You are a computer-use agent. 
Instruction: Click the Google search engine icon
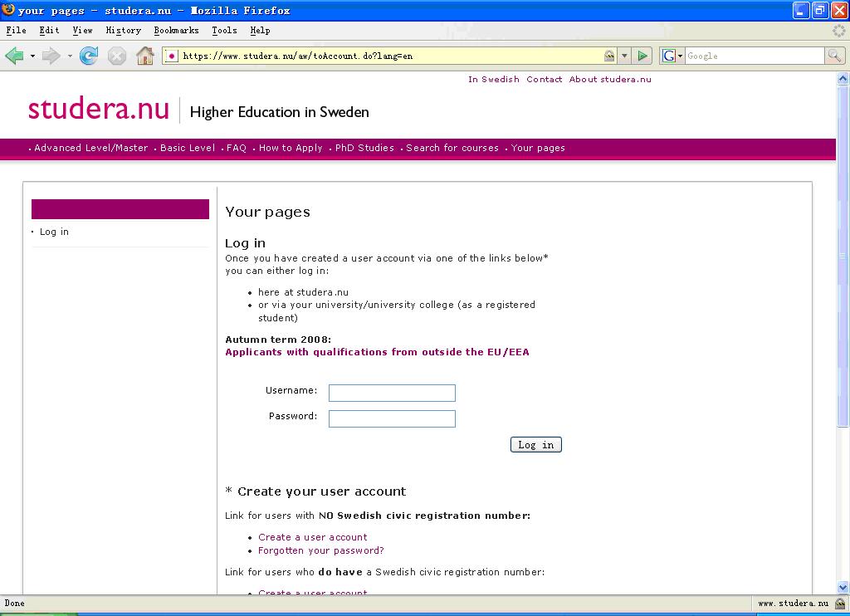(669, 56)
